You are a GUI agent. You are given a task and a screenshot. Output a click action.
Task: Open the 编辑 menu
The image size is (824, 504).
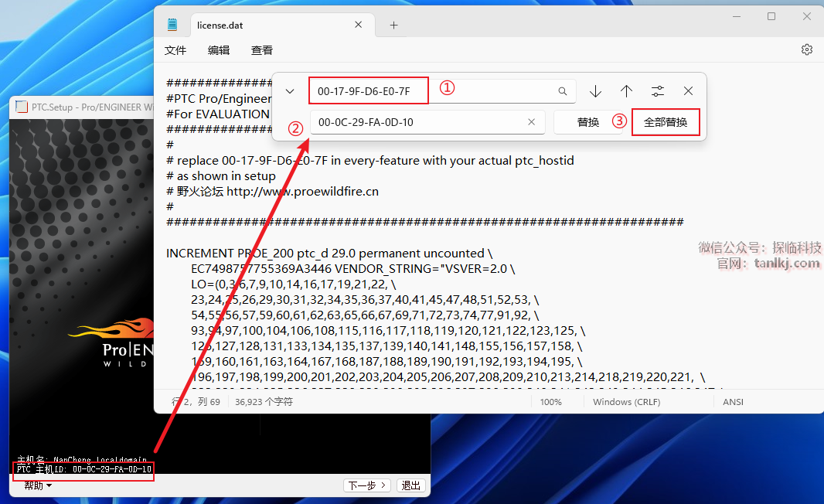(x=219, y=50)
